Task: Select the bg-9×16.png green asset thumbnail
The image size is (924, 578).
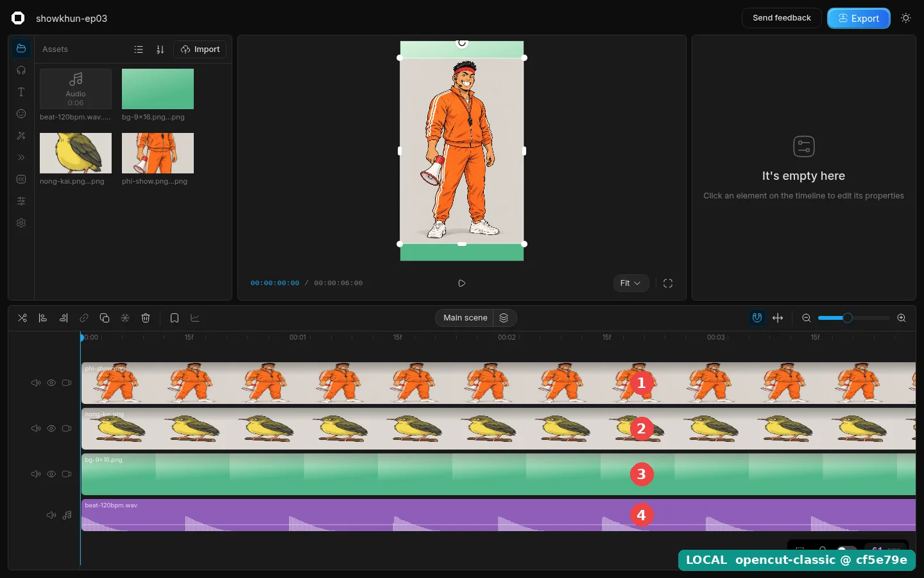Action: (158, 89)
